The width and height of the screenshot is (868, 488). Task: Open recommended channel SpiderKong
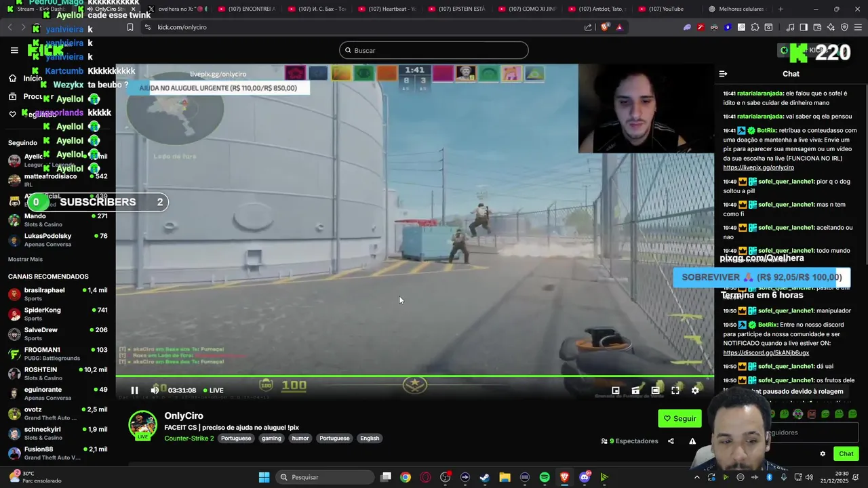(x=58, y=314)
